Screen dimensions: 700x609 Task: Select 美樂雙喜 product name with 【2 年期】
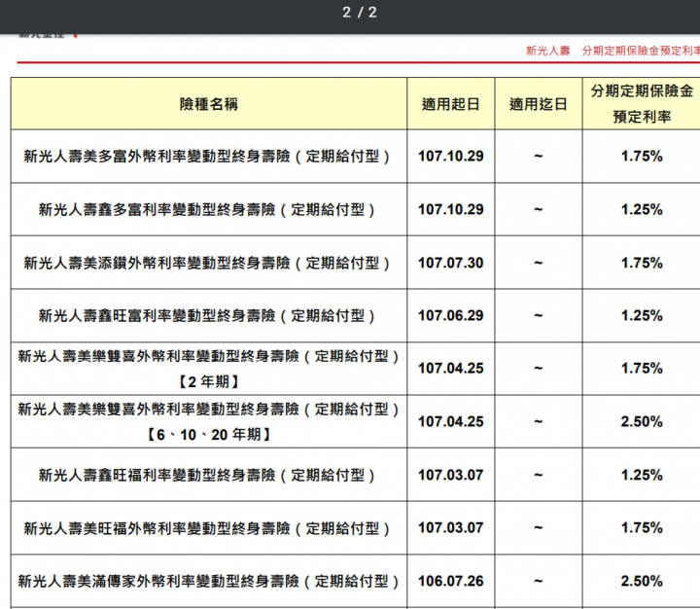(x=208, y=369)
